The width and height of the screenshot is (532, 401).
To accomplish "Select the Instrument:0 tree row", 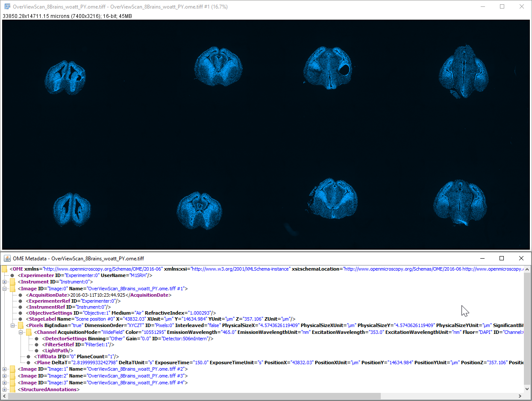I will [x=55, y=282].
